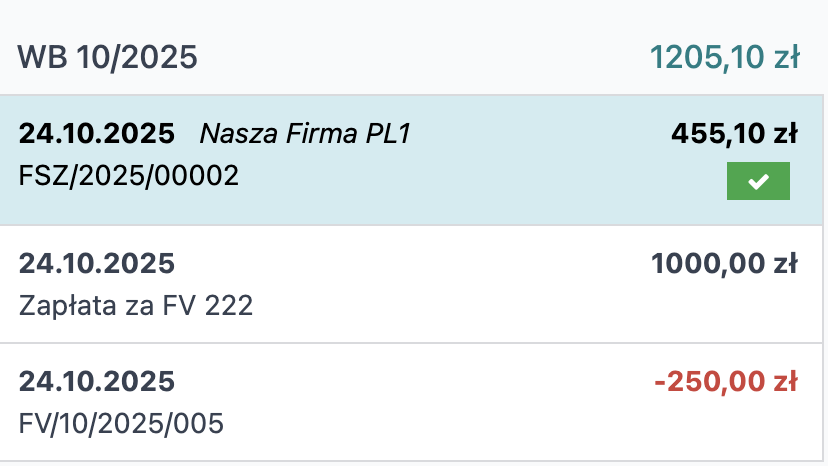Viewport: 828px width, 466px height.
Task: Click the statement total 1205,10 zł
Action: 724,57
